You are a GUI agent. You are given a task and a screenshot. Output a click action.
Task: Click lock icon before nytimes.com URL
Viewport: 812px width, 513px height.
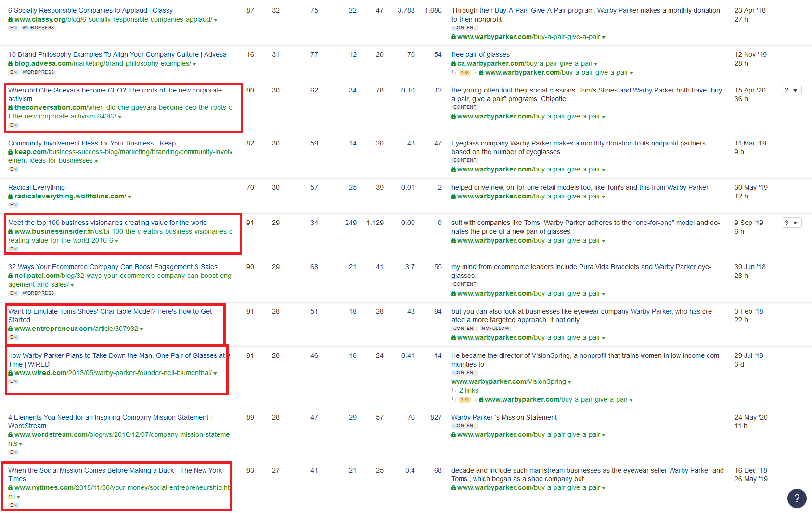(11, 488)
